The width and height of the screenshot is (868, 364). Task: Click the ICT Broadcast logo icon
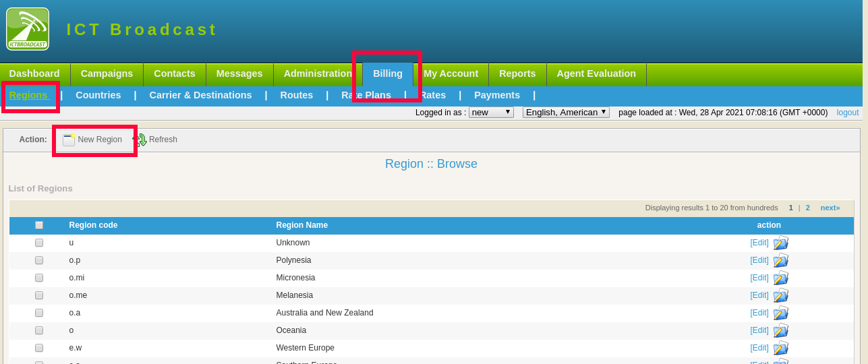coord(28,28)
